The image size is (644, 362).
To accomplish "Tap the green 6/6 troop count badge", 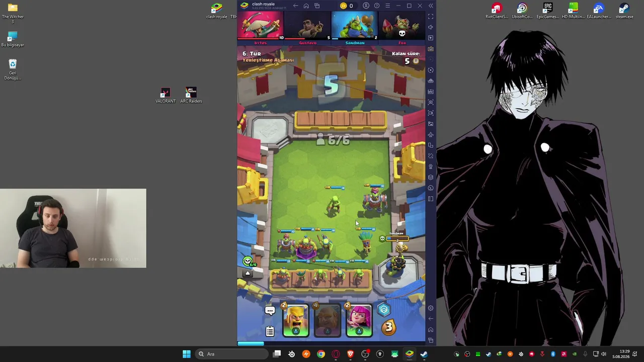I will click(x=250, y=261).
